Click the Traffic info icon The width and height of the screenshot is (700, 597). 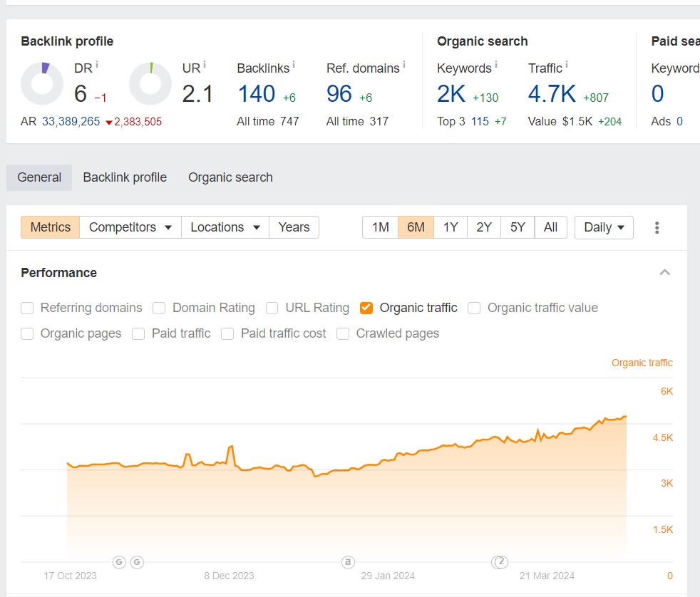tap(567, 65)
